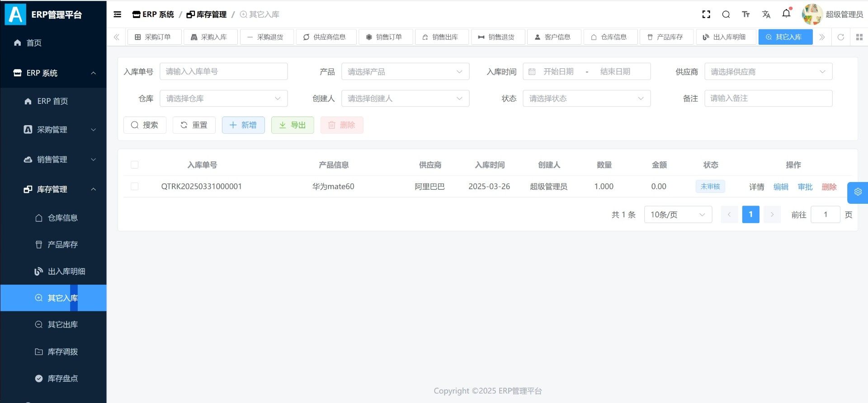Click the 入库单号 input field

[223, 72]
